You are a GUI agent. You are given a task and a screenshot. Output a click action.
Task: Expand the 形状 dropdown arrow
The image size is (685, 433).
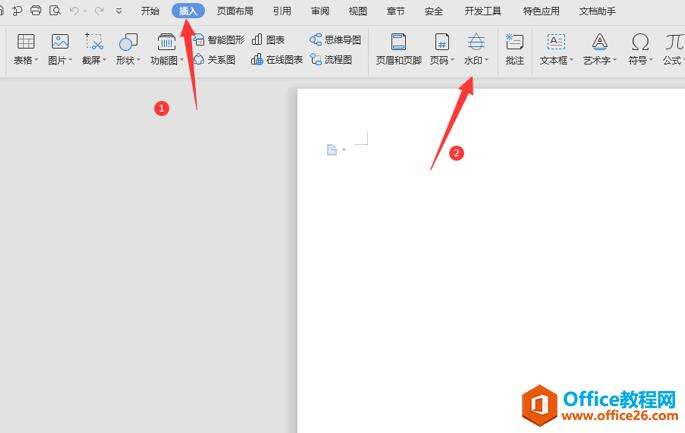139,60
